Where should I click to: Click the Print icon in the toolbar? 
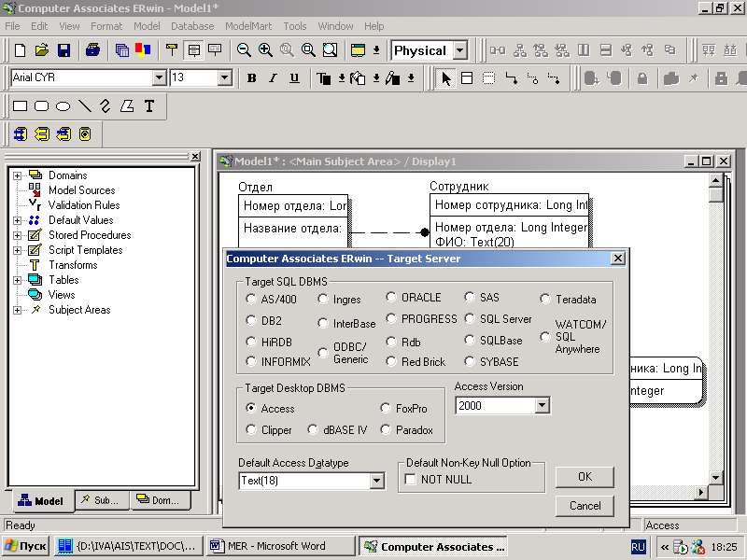[92, 50]
